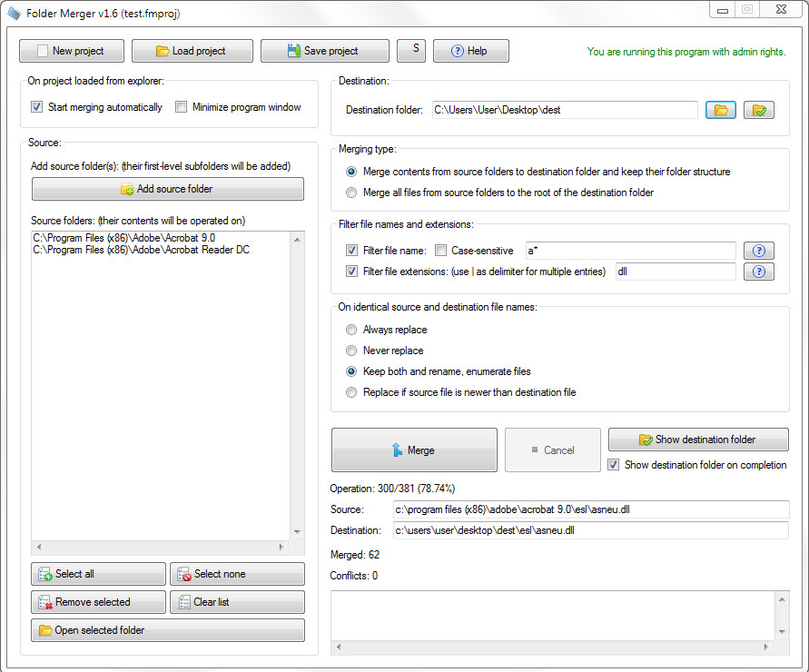Viewport: 809px width, 672px height.
Task: Click Select all button
Action: 99,574
